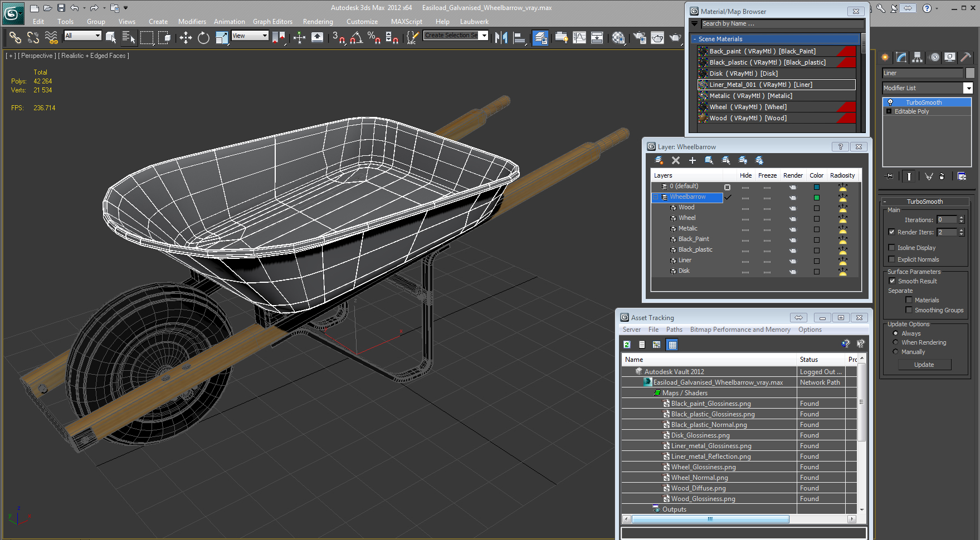Enable Separate by Smoothing Groups checkbox
The width and height of the screenshot is (980, 540).
click(x=909, y=310)
